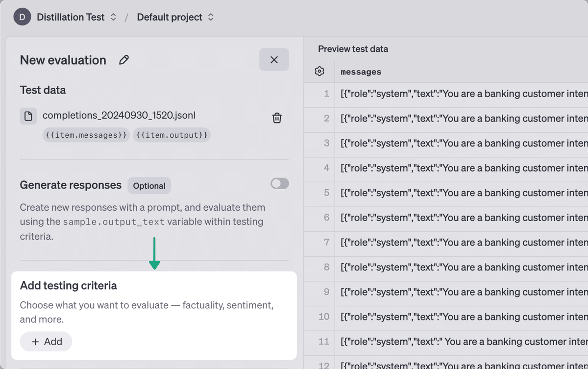Click the pencil icon to rename the evaluation
The height and width of the screenshot is (369, 588).
click(x=123, y=59)
